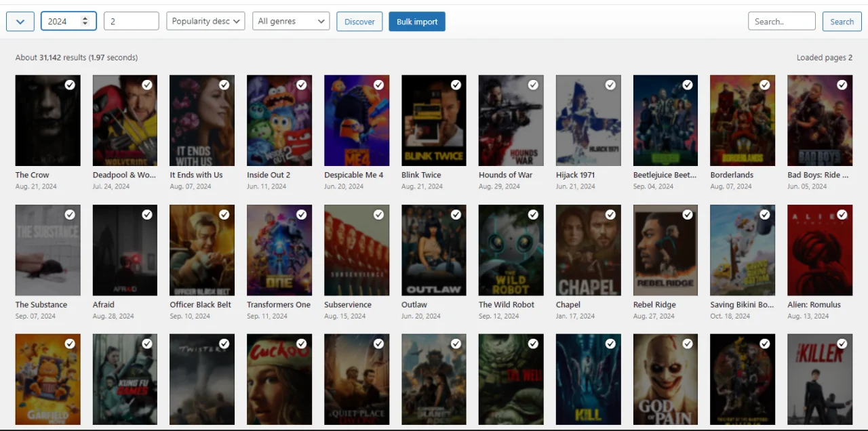Uncheck the Outlaw poster checkmark

click(456, 214)
